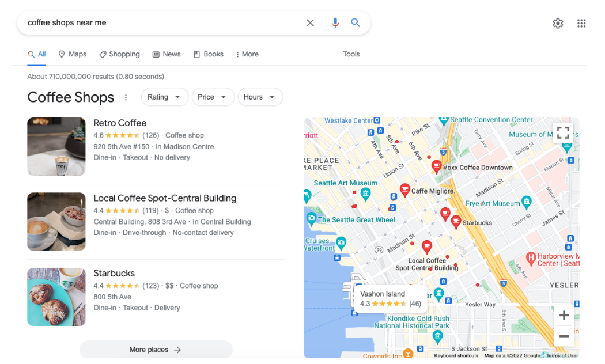Open settings gear icon
605x364 pixels.
coord(558,24)
